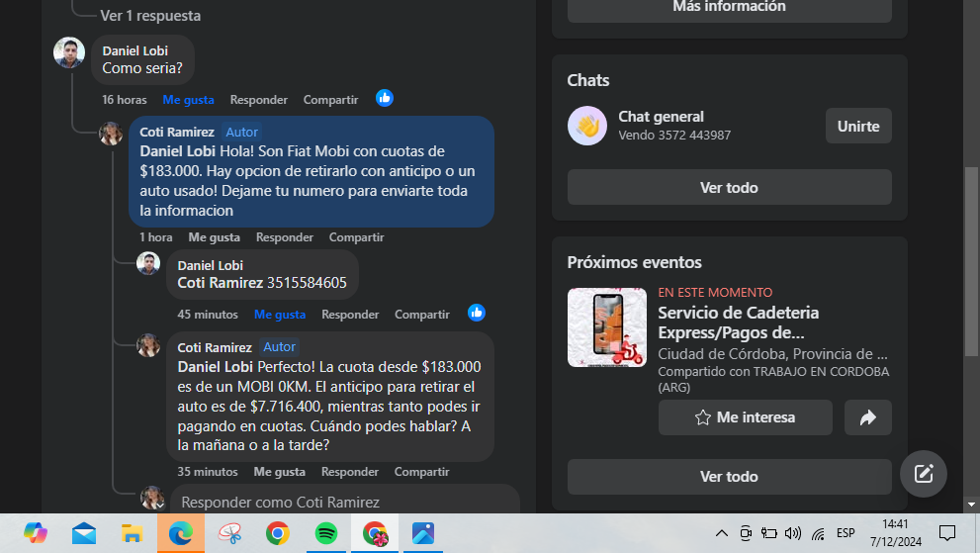Image resolution: width=980 pixels, height=553 pixels.
Task: Click 'Responder' under the 16 horas comment
Action: (259, 100)
